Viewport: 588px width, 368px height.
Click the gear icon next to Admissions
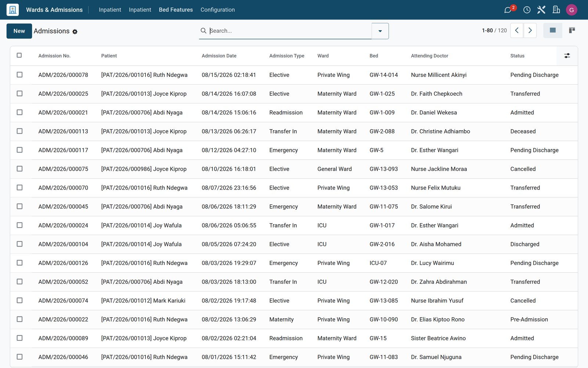tap(75, 32)
